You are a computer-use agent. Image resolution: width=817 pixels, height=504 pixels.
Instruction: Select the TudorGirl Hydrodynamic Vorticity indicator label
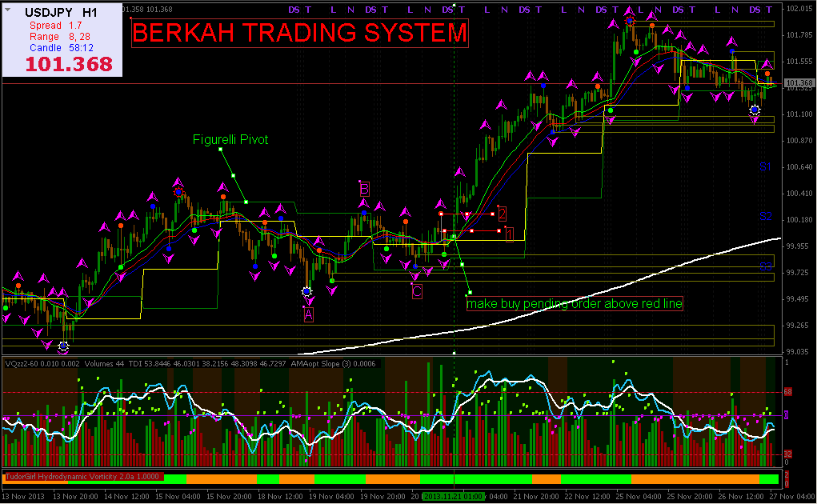tap(83, 477)
